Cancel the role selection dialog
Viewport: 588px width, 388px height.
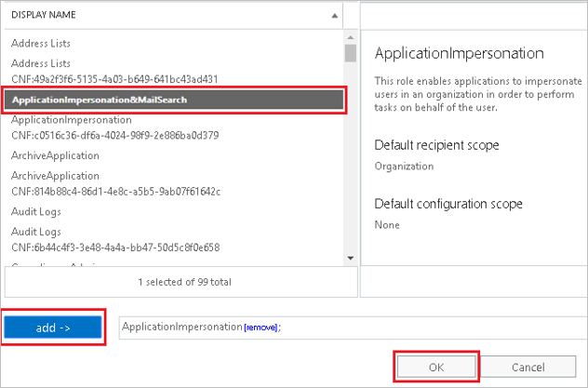(x=528, y=368)
